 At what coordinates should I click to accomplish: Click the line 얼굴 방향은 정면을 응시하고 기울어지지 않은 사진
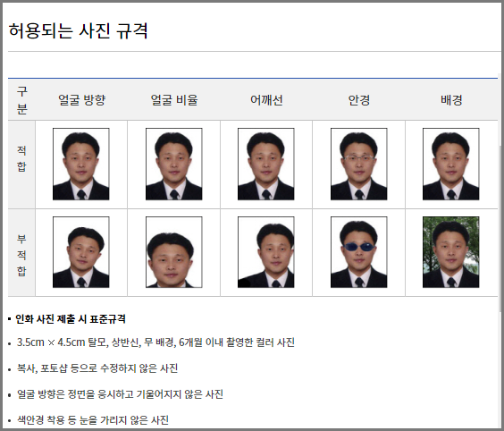120,394
